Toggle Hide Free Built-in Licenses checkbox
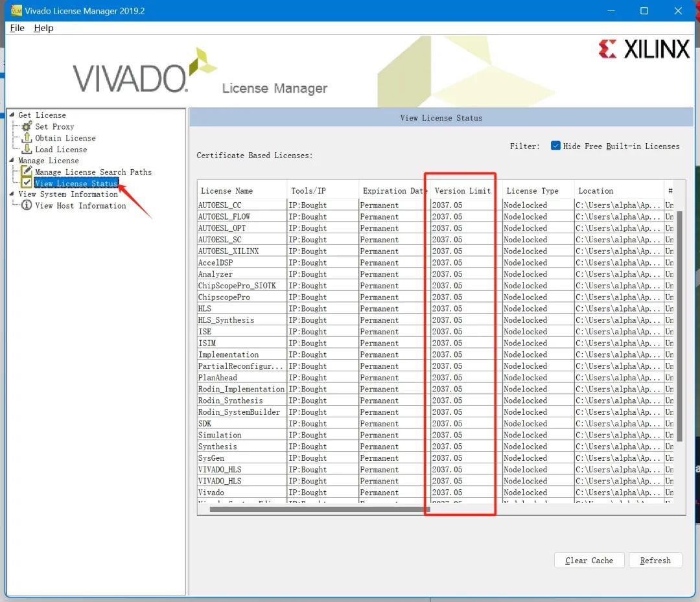 click(x=555, y=146)
